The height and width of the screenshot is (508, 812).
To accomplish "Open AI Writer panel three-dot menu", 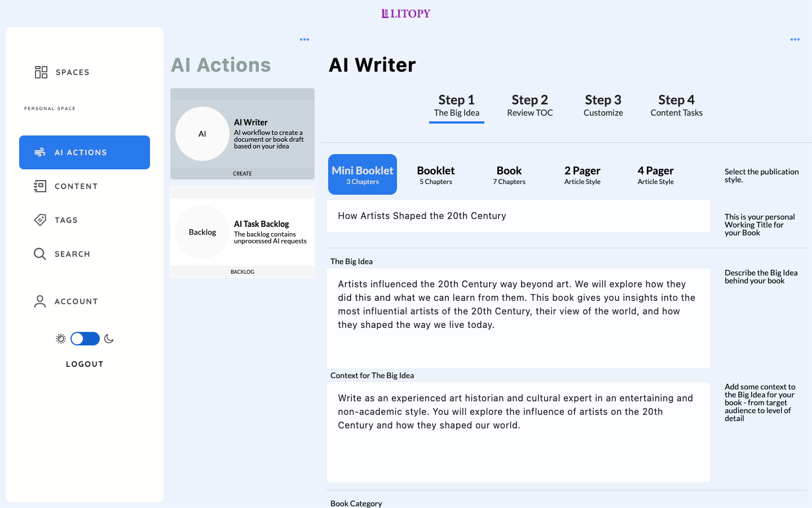I will pyautogui.click(x=795, y=40).
